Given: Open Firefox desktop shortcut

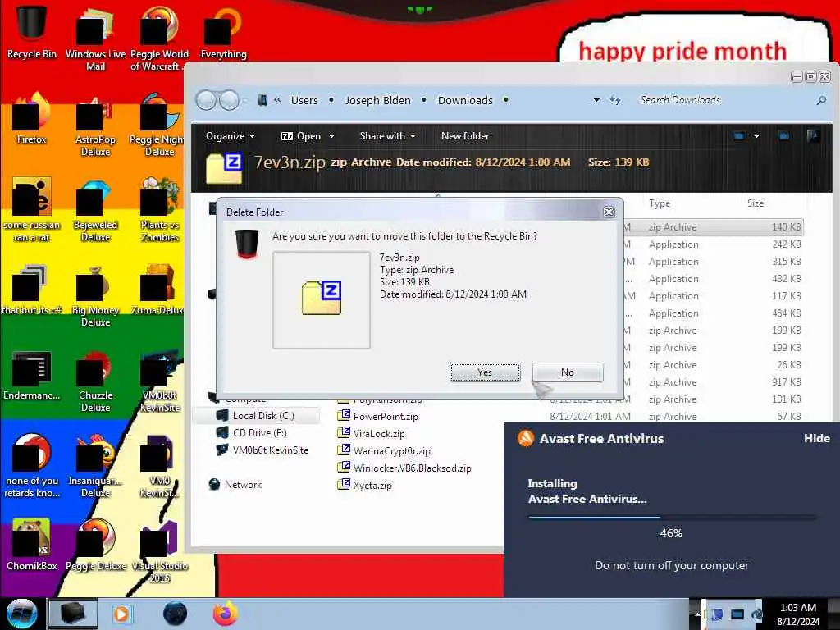Looking at the screenshot, I should (32, 119).
